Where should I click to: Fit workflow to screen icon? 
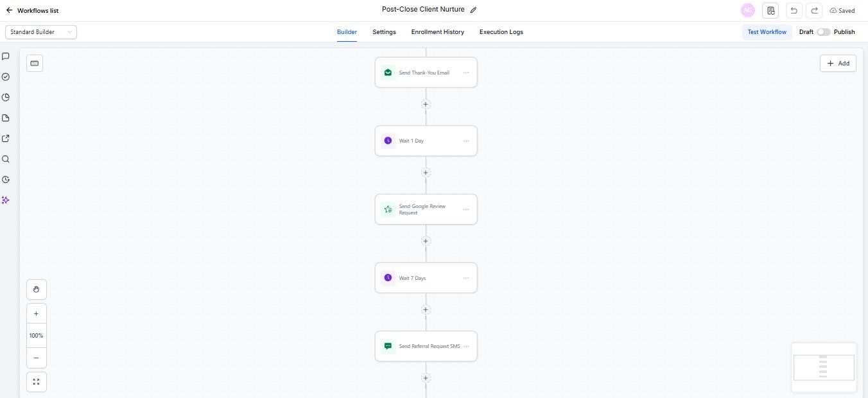click(x=37, y=382)
